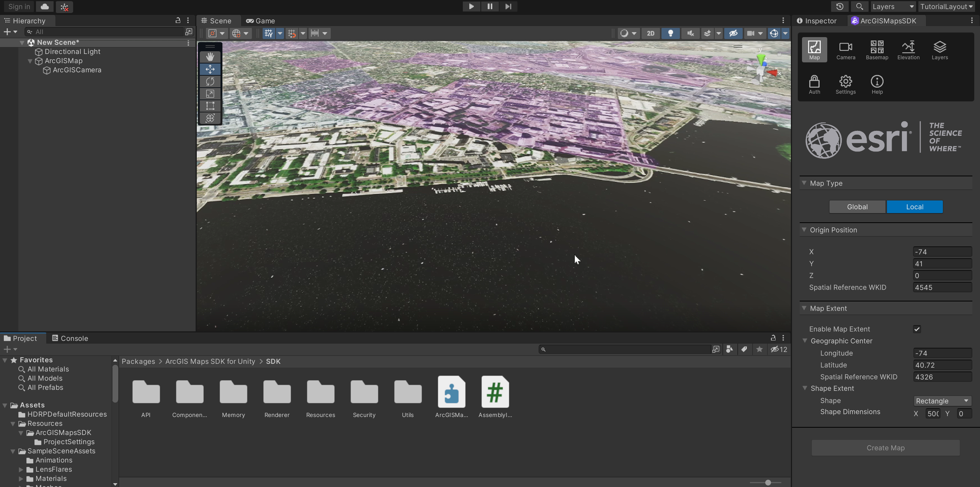Uncheck Enable Map Extent checkbox

917,329
